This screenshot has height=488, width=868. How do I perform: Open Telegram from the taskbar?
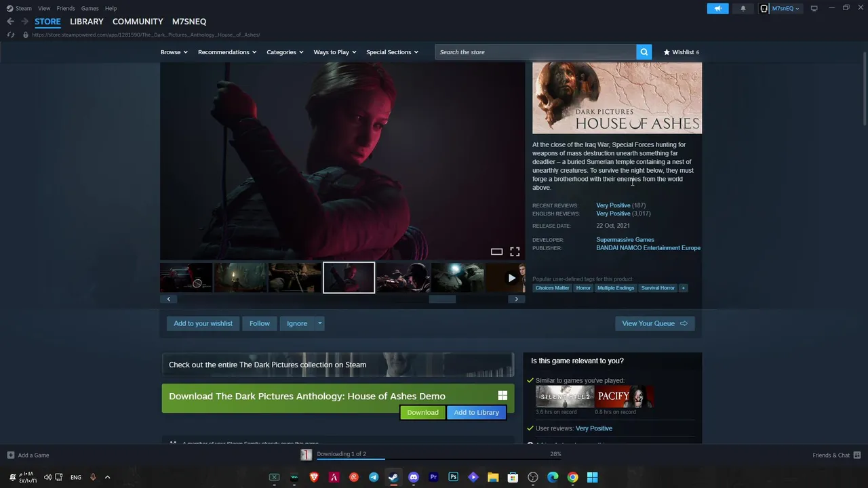374,477
